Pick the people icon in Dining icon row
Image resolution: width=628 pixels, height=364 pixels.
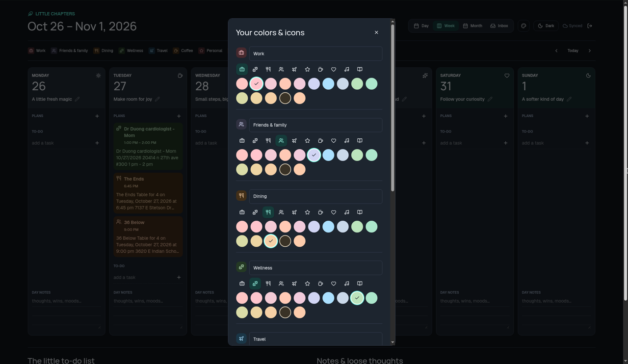point(281,212)
